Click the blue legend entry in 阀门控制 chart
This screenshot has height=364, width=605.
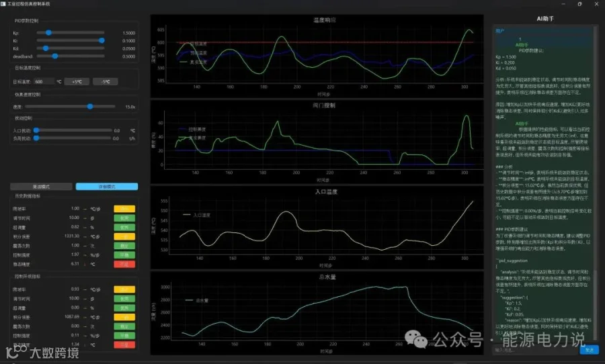tap(192, 130)
